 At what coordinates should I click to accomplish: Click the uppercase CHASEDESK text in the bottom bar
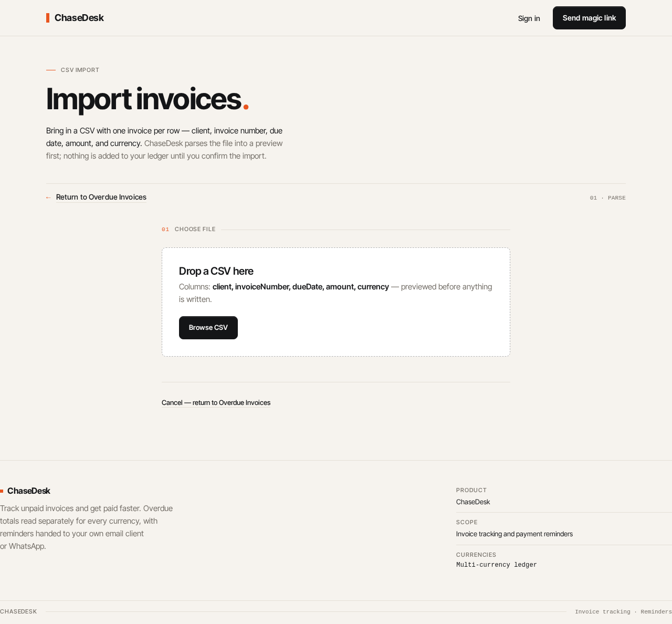(18, 612)
